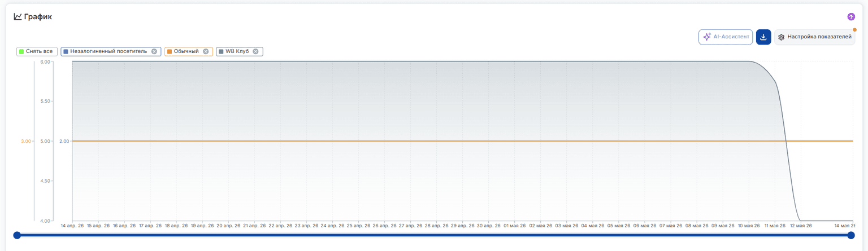Click the 01 мая 26 date axis label
The width and height of the screenshot is (868, 251).
[513, 226]
